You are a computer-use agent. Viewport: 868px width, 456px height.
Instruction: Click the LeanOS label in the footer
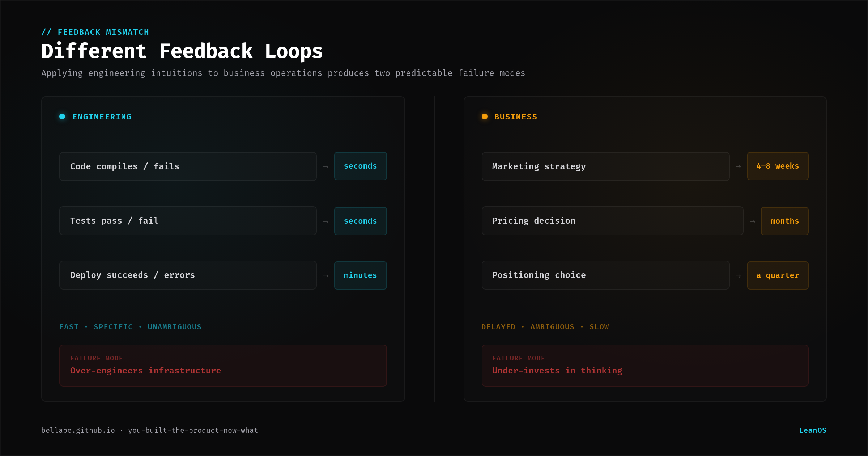[x=812, y=430]
